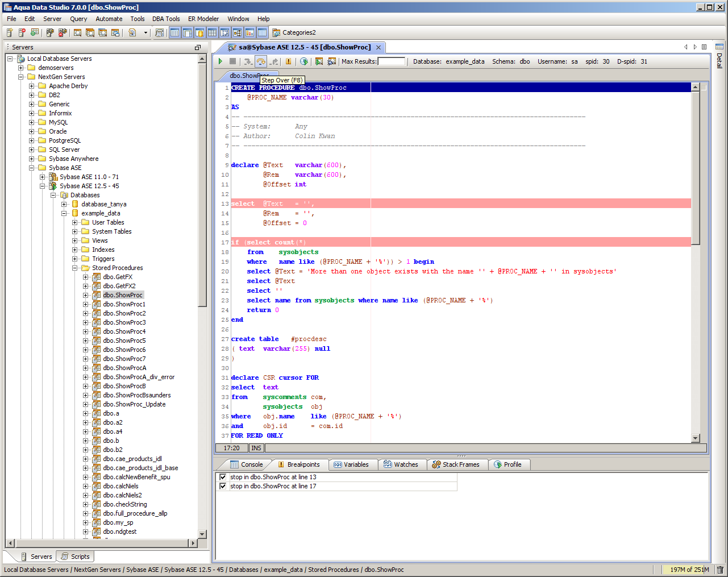
Task: Expand the User Tables folder
Action: [x=75, y=222]
